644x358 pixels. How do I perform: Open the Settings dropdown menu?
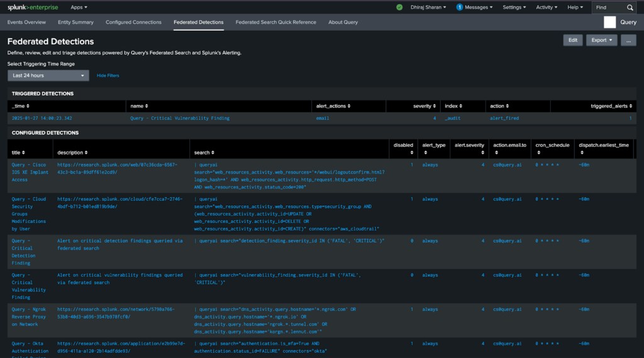point(514,8)
